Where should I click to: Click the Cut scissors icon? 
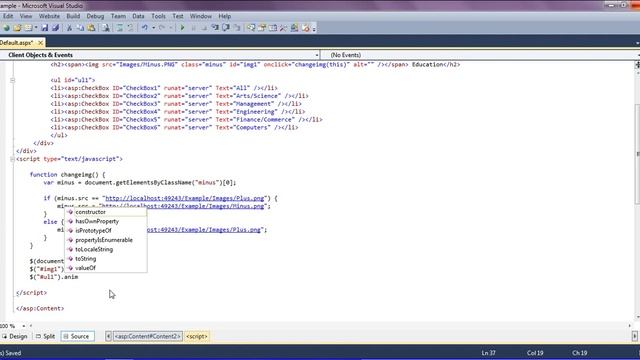tap(69, 28)
